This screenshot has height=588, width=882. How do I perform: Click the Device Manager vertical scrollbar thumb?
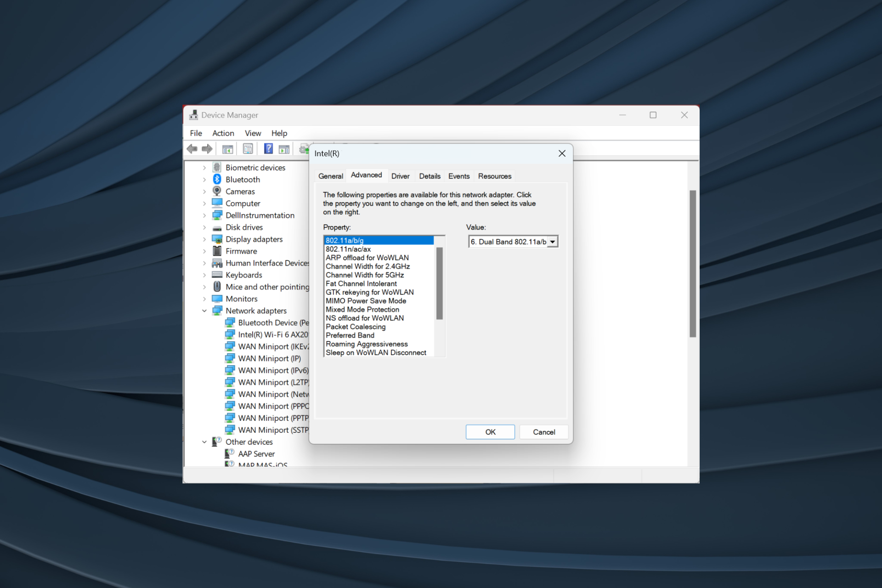[x=693, y=264]
